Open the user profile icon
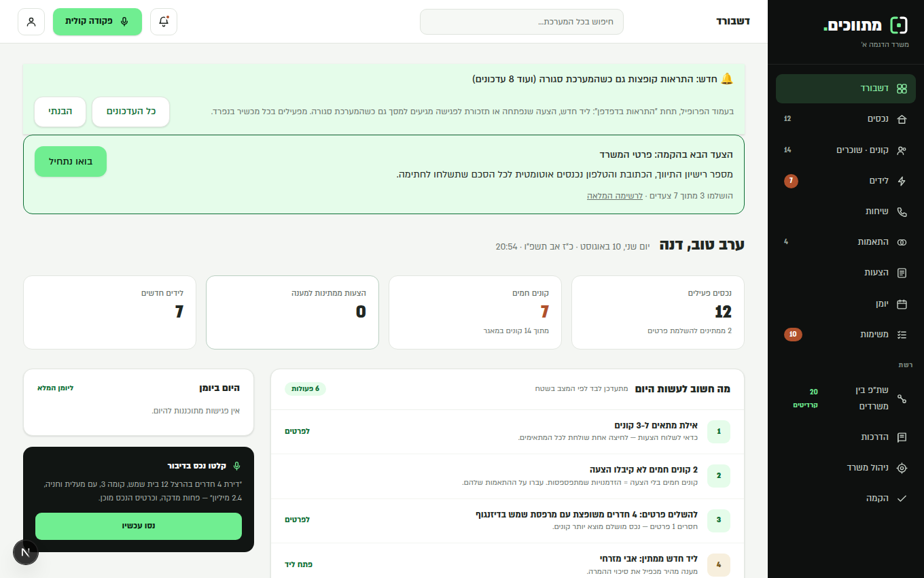Screen dimensions: 924x578 (x=31, y=22)
